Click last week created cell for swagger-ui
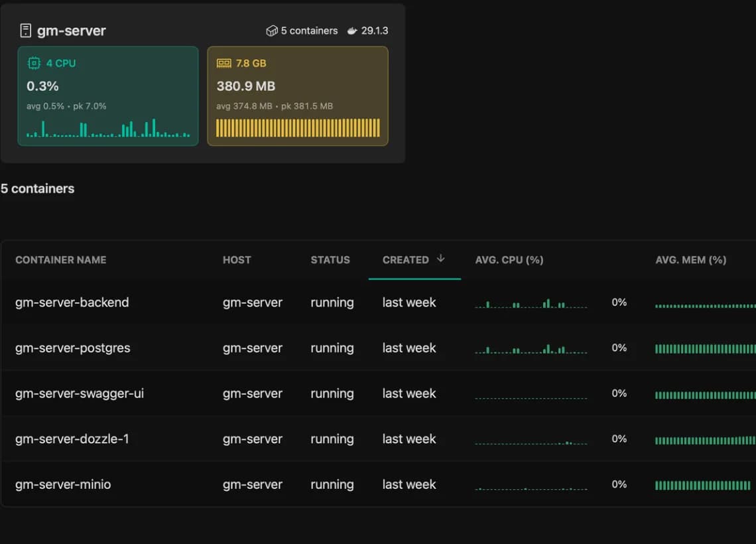 pyautogui.click(x=409, y=393)
